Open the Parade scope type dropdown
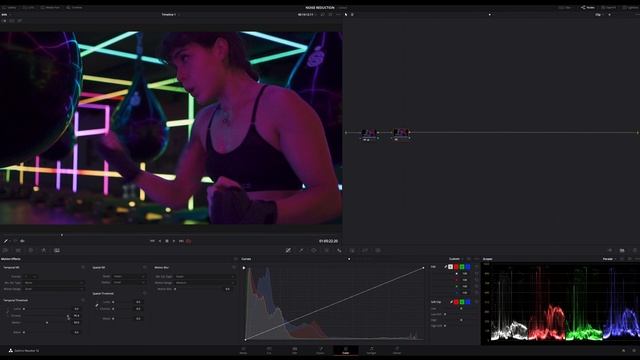Screen dimensions: 640x360 (x=609, y=259)
